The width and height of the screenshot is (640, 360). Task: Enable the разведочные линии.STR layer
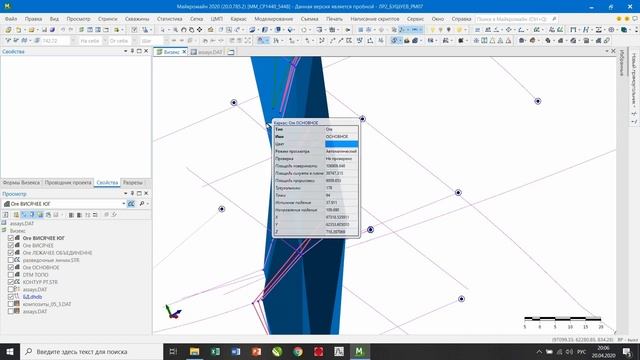pyautogui.click(x=11, y=260)
